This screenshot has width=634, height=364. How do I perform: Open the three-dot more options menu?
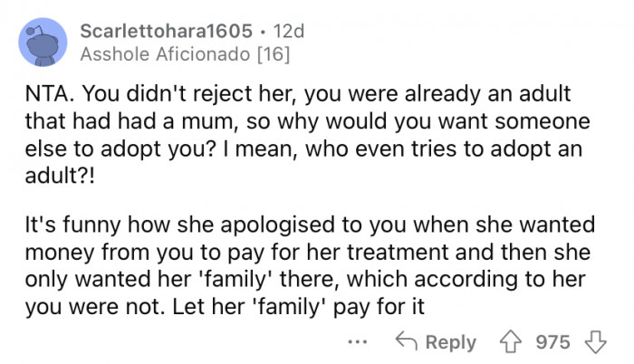pos(357,342)
